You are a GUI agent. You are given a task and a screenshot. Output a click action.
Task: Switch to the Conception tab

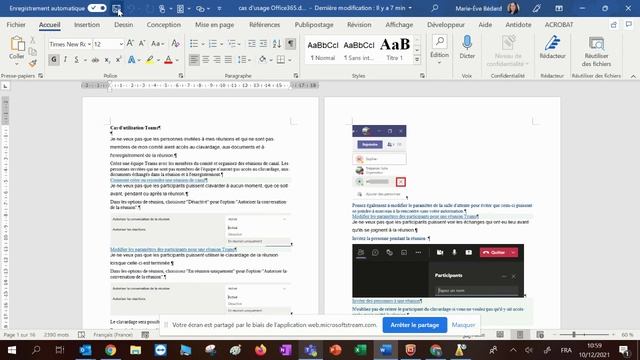coord(164,25)
